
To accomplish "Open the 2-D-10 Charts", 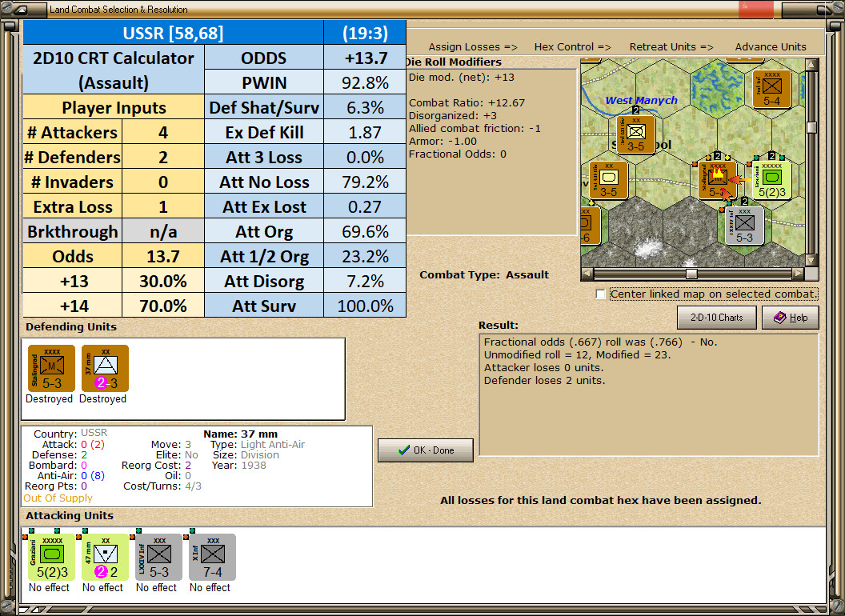I will pyautogui.click(x=717, y=318).
